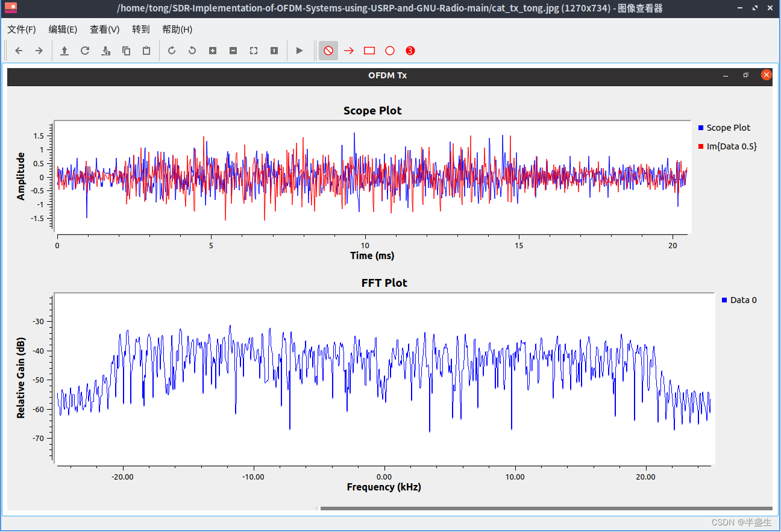
Task: Rotate the image clockwise
Action: (172, 51)
